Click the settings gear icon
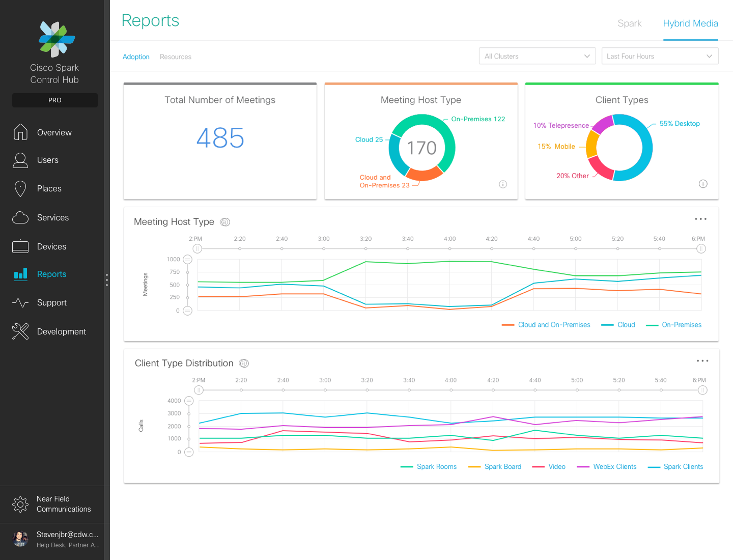733x560 pixels. [x=20, y=505]
